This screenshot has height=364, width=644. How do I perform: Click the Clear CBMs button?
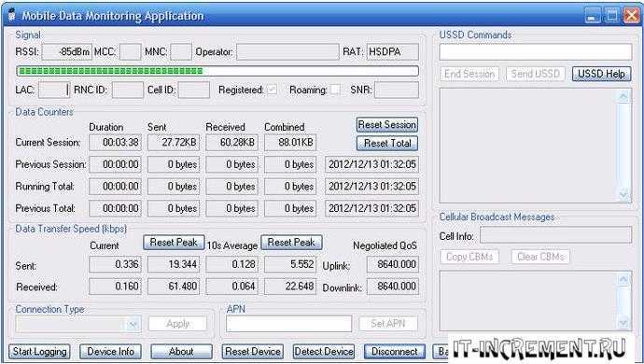(540, 257)
